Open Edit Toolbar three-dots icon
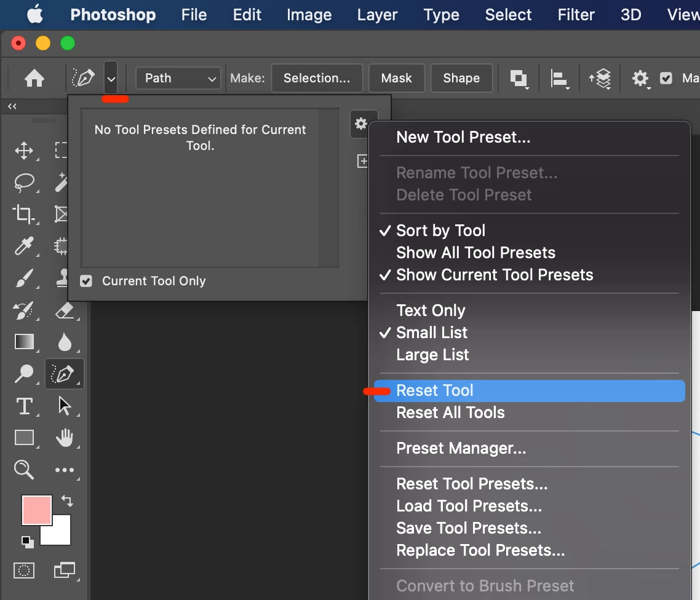The height and width of the screenshot is (600, 700). (65, 470)
